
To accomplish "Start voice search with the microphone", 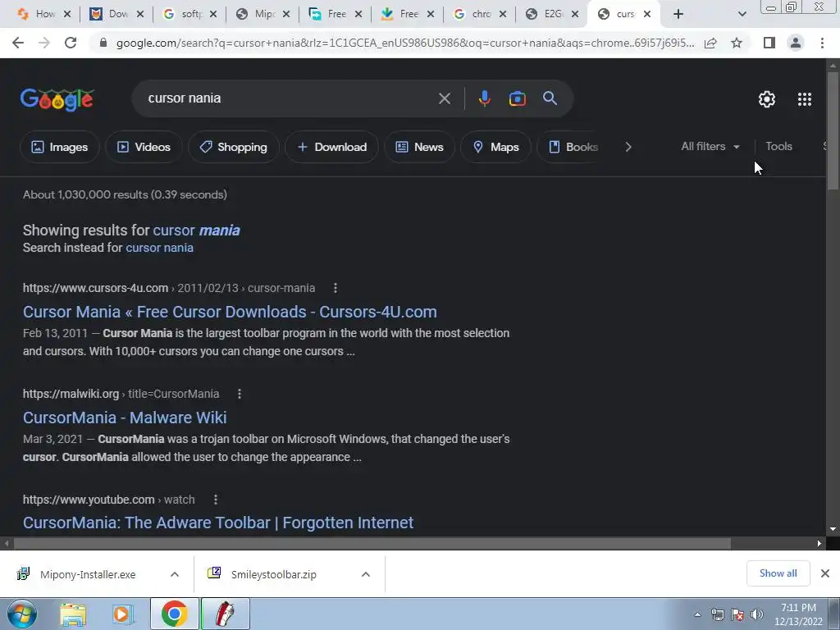I will click(x=484, y=98).
